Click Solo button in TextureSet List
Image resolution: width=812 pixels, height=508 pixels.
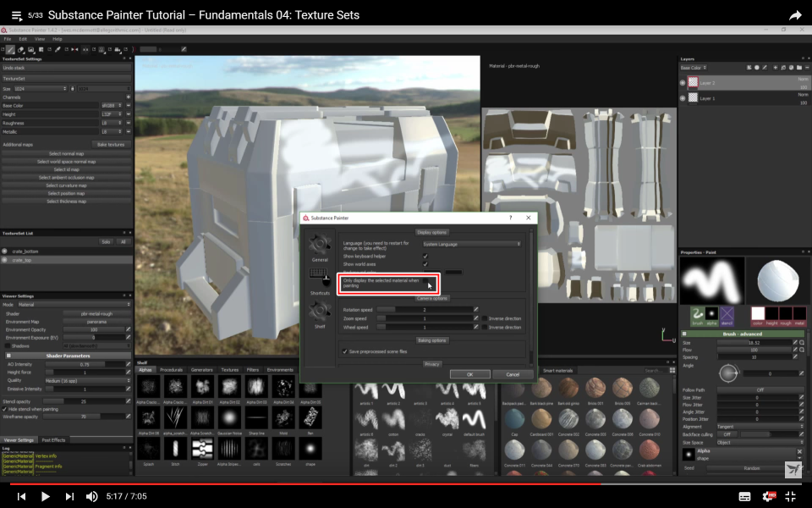[106, 242]
